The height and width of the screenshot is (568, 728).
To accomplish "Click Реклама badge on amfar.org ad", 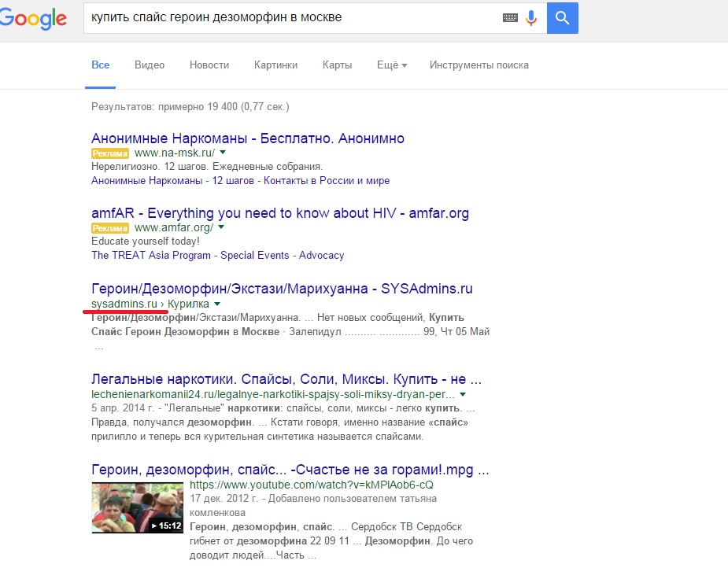I will click(x=110, y=228).
